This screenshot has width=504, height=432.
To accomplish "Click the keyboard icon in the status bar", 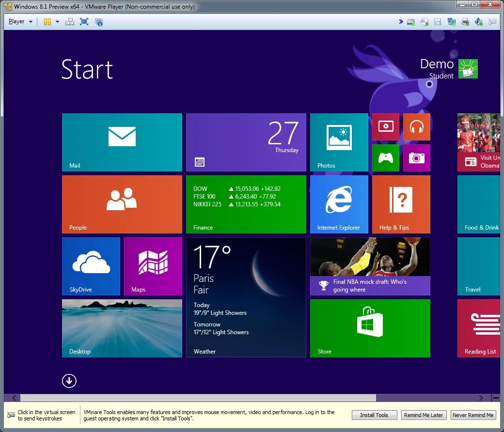I will click(x=11, y=415).
